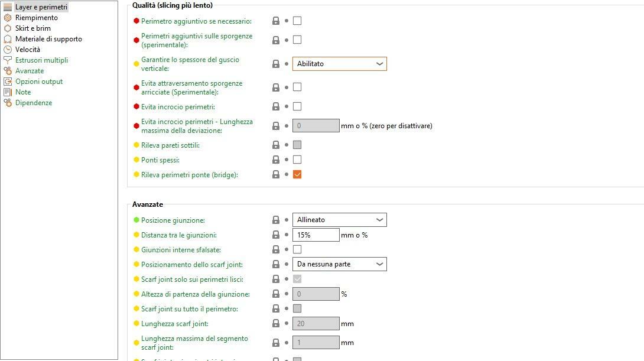Image resolution: width=644 pixels, height=361 pixels.
Task: Click the lock icon for Distanza tra le giunzioni
Action: [276, 235]
